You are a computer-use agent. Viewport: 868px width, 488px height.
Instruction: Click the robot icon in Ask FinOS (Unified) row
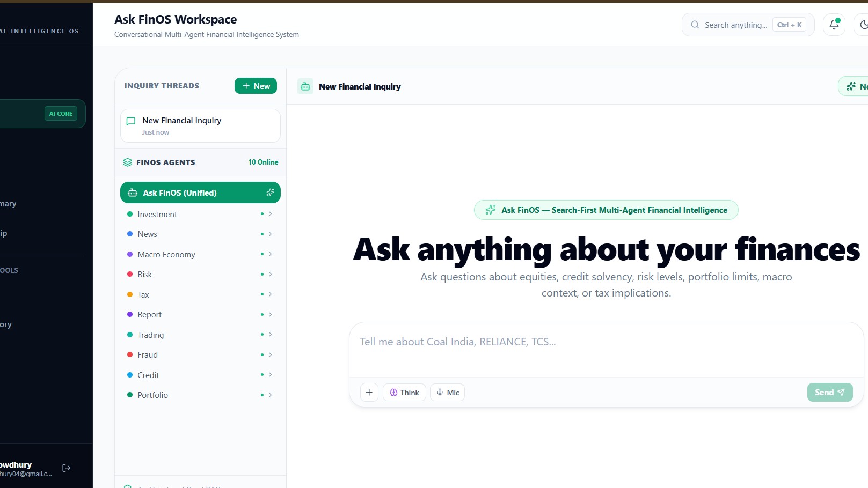click(133, 193)
